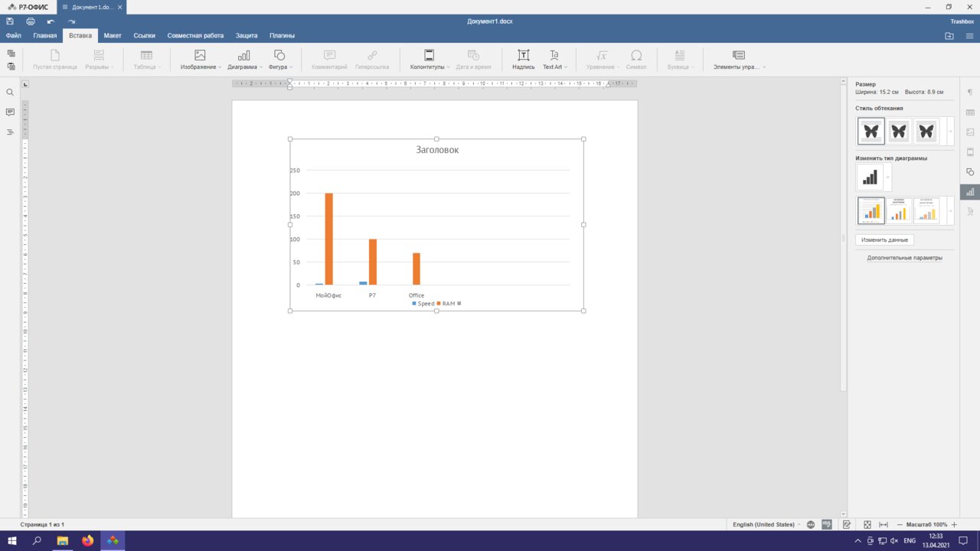Open Дополнительные параметры link
Viewport: 980px width, 551px height.
(x=904, y=258)
